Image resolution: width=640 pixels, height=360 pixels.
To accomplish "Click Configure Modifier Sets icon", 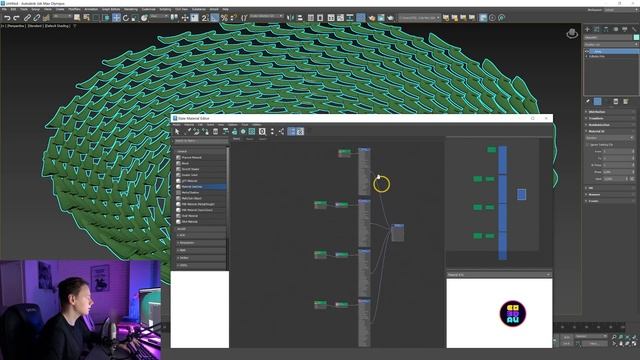I will 626,101.
